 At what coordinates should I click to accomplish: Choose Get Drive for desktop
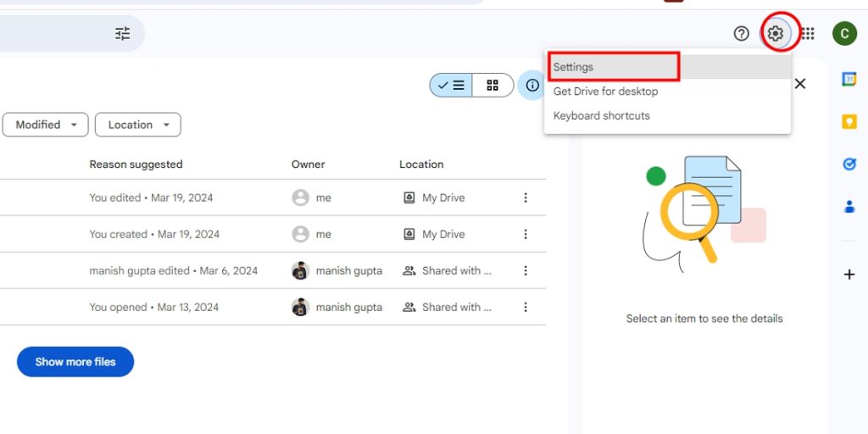click(605, 92)
